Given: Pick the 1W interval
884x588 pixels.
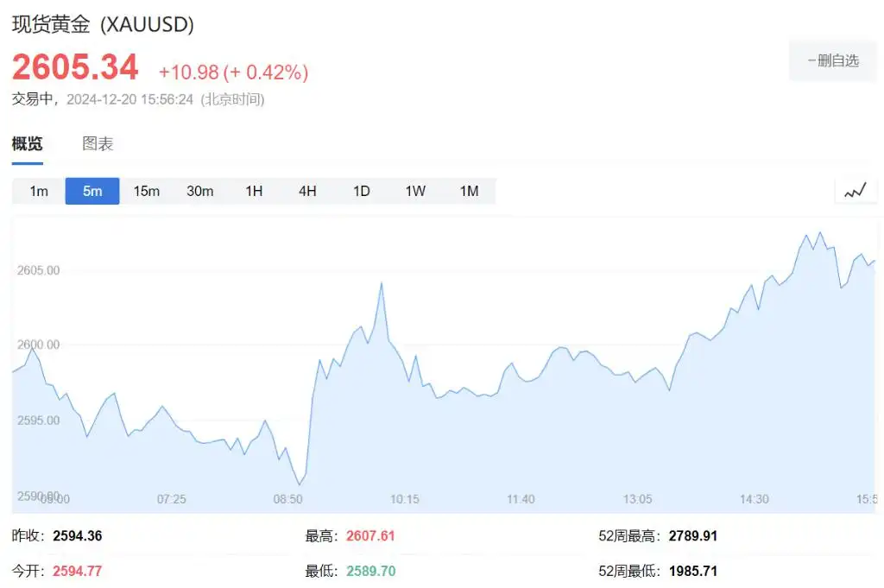Looking at the screenshot, I should [415, 191].
